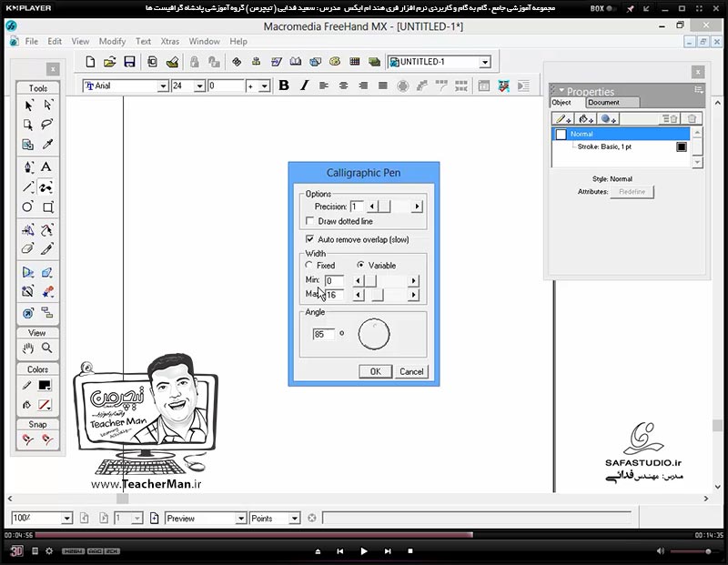Open the Edit menu
This screenshot has height=565, width=728.
pyautogui.click(x=55, y=41)
